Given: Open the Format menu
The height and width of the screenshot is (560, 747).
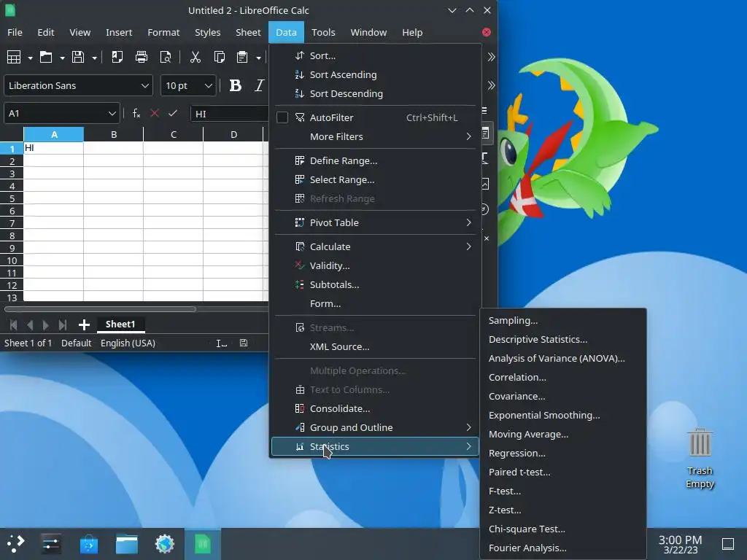Looking at the screenshot, I should (163, 32).
